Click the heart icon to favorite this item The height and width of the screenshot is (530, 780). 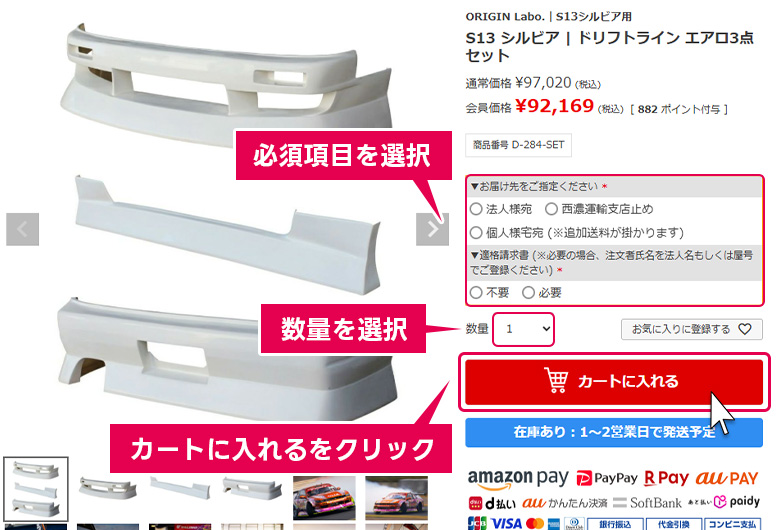click(x=745, y=329)
